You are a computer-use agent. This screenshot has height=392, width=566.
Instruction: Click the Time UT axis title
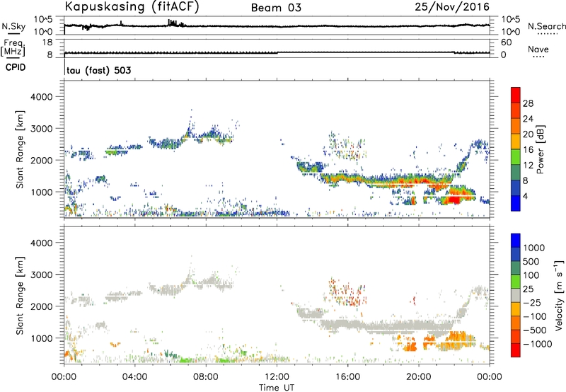tap(277, 388)
